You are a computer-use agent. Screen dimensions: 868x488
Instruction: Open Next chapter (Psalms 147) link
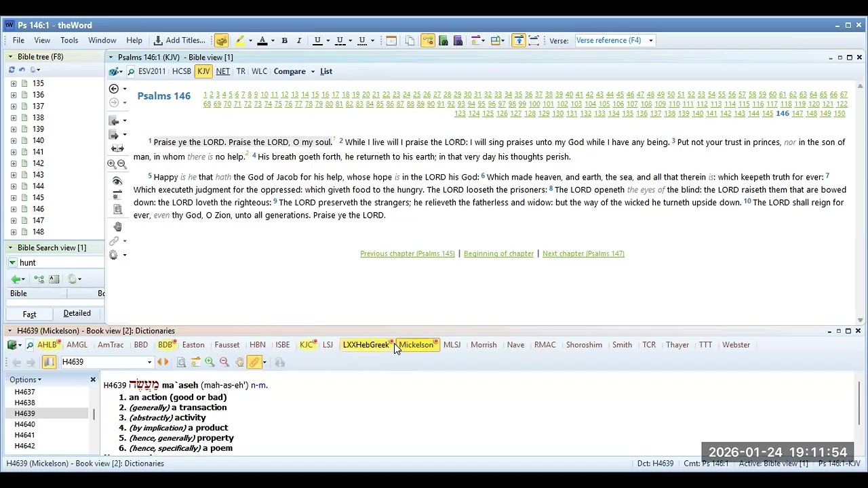[583, 253]
